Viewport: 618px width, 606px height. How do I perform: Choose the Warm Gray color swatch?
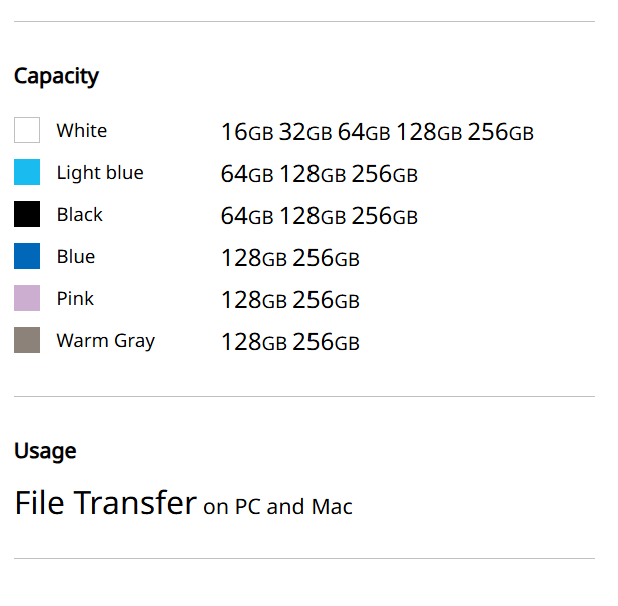[x=27, y=341]
